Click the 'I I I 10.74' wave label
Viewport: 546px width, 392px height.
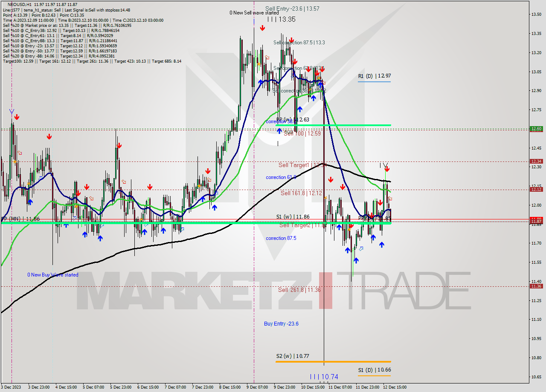tap(324, 377)
